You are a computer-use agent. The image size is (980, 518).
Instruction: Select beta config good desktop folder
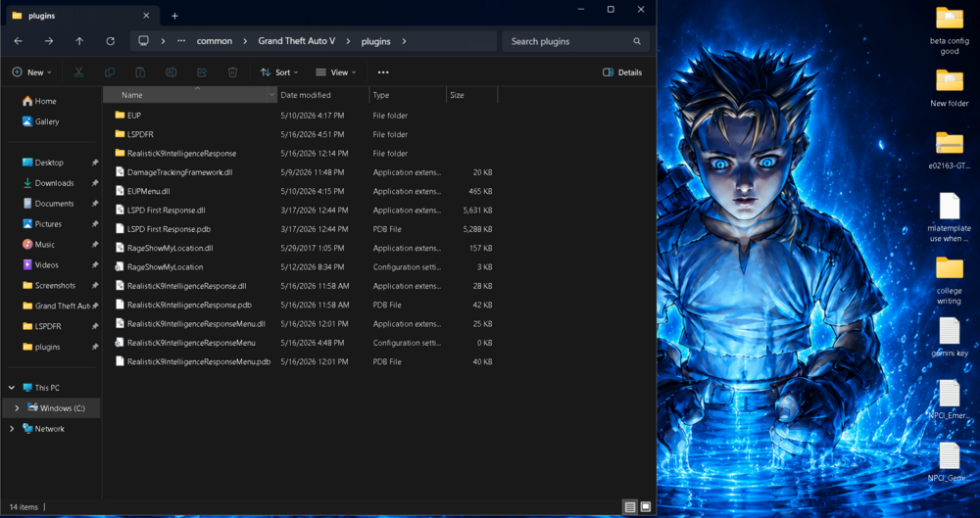point(949,30)
